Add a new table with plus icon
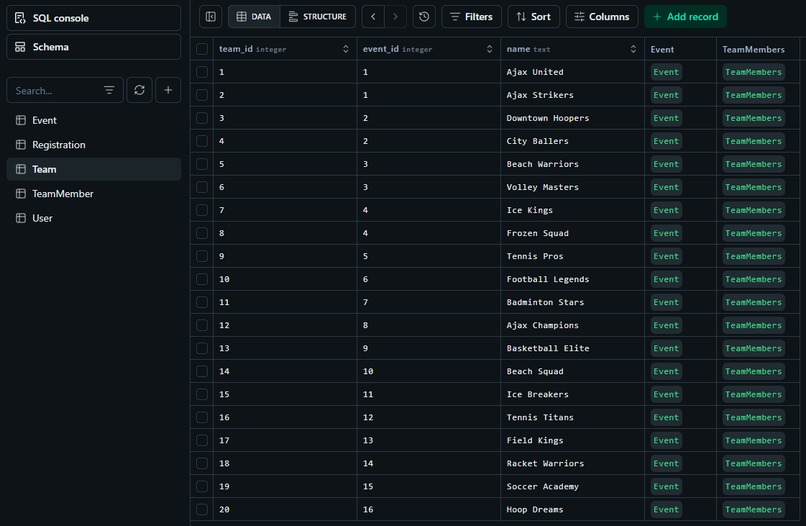Viewport: 806px width, 526px height. tap(168, 90)
